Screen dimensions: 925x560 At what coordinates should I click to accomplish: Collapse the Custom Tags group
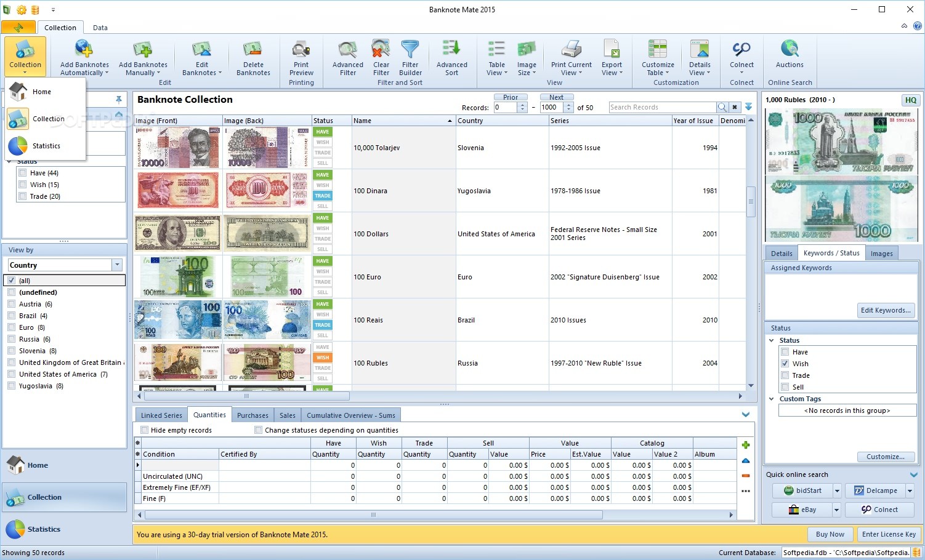tap(772, 399)
